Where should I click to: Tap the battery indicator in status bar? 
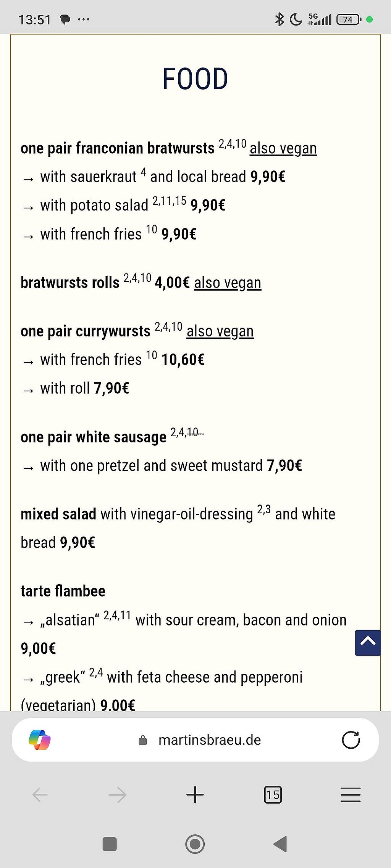pos(348,19)
